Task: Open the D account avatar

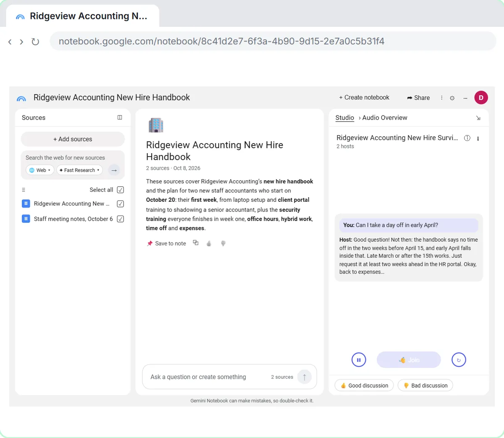Action: pyautogui.click(x=481, y=97)
